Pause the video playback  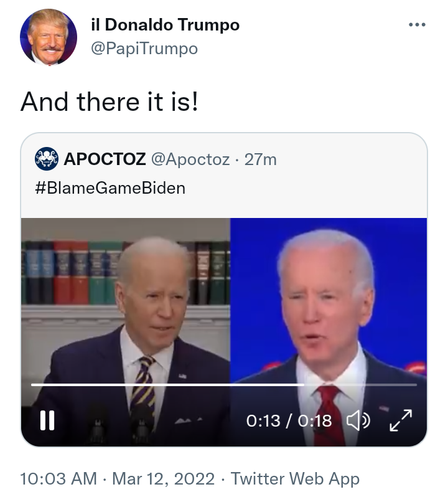tap(47, 420)
